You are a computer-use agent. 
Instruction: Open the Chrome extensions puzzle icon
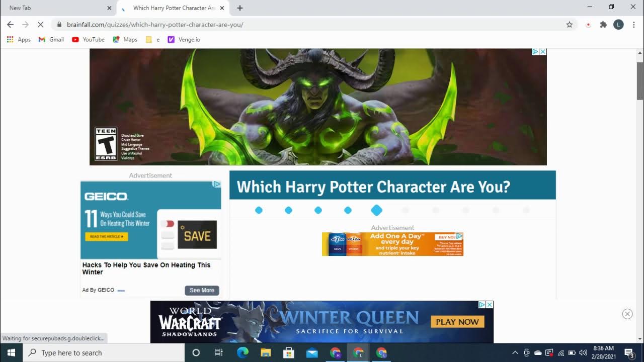click(x=603, y=25)
